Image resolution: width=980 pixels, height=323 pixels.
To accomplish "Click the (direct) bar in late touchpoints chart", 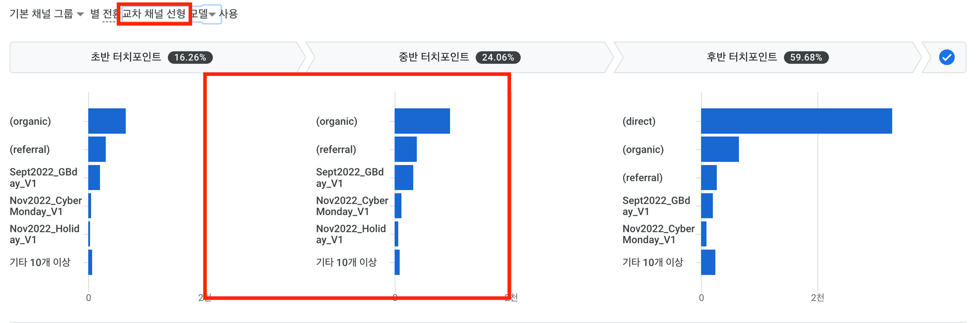I will pos(796,121).
